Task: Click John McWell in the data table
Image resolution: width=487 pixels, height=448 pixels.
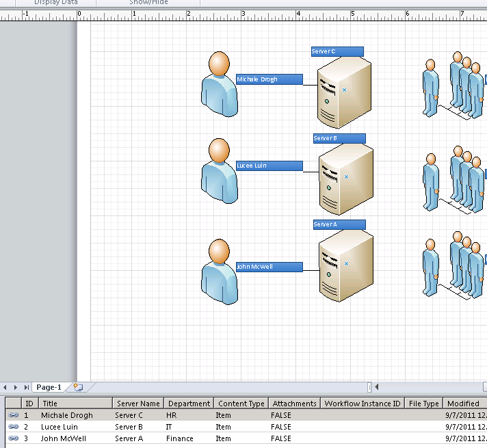Action: coord(64,438)
